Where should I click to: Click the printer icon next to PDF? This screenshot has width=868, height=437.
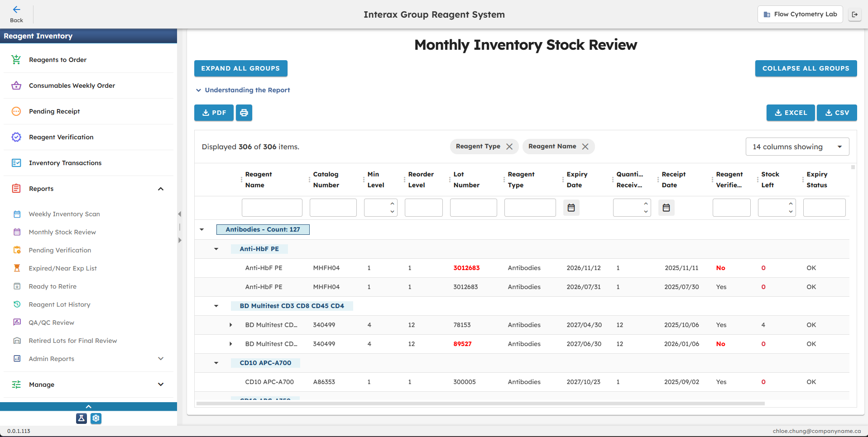coord(244,113)
